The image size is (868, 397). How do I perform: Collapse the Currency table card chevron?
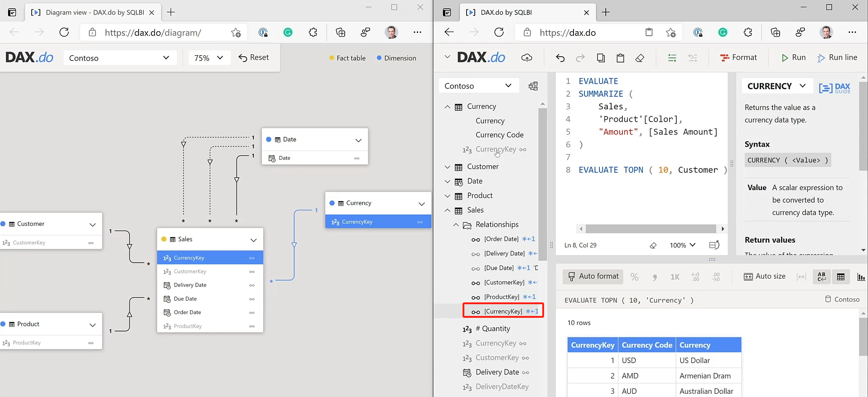pyautogui.click(x=422, y=204)
